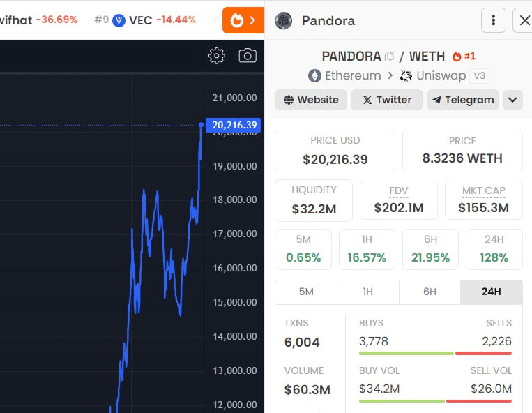Expand more social links dropdown

(512, 100)
